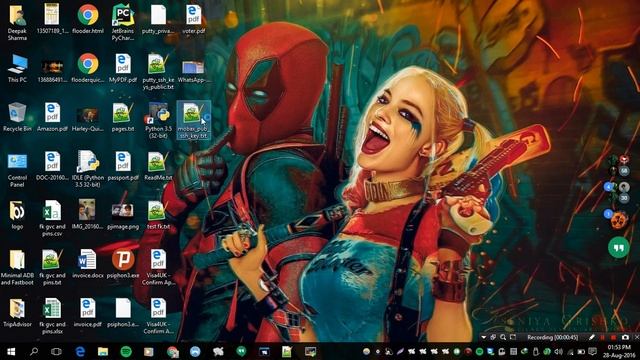This screenshot has width=640, height=360.
Task: Open Hangouts from the taskbar
Action: tap(241, 351)
